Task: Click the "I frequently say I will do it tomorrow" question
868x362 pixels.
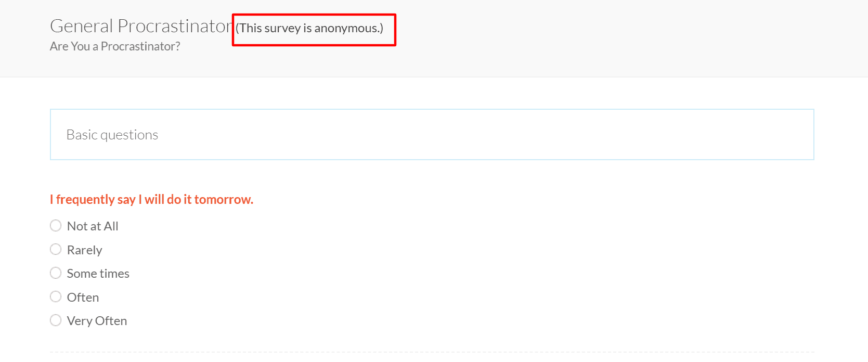Action: pos(151,200)
